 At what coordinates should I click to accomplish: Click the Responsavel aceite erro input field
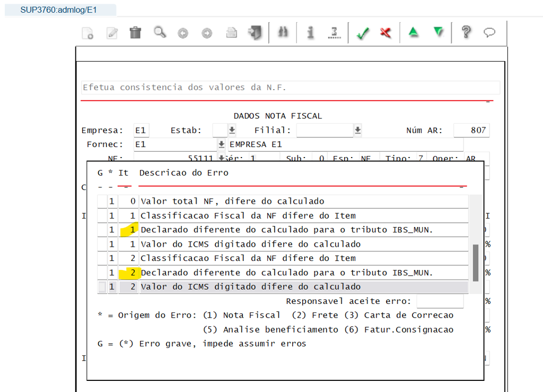[440, 301]
